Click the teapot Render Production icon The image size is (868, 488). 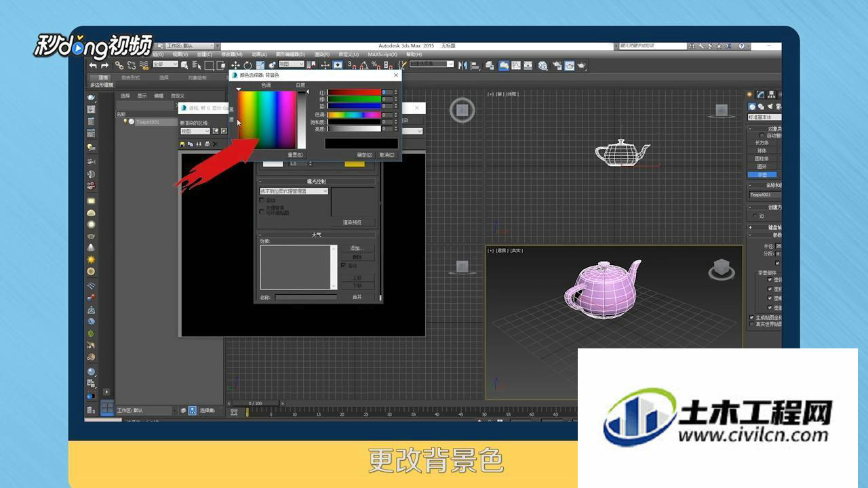click(581, 66)
